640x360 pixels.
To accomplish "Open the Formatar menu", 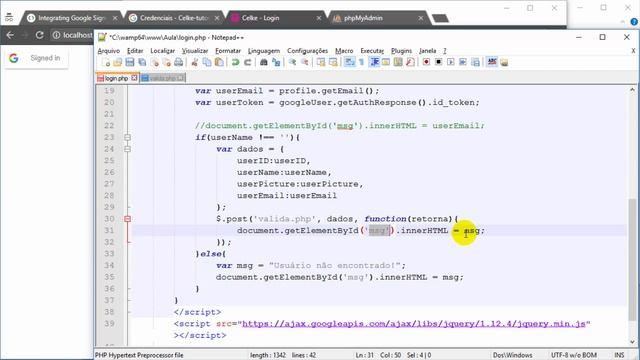I will coord(228,51).
